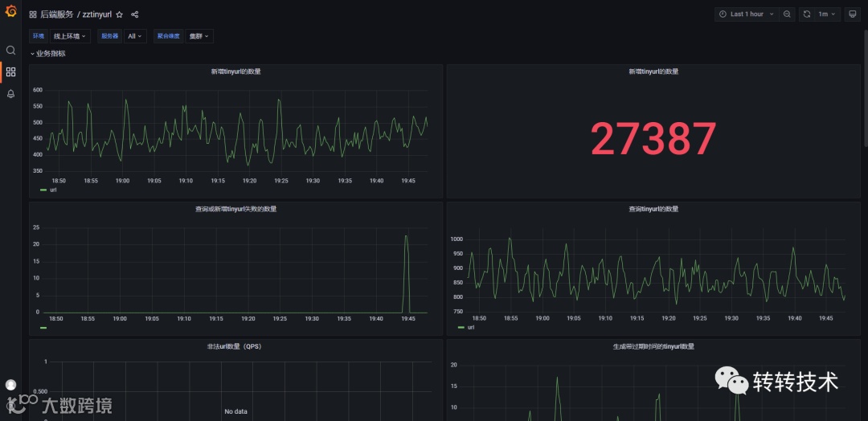
Task: Open the left 新增tinyurl的数量 graph panel title
Action: click(235, 72)
